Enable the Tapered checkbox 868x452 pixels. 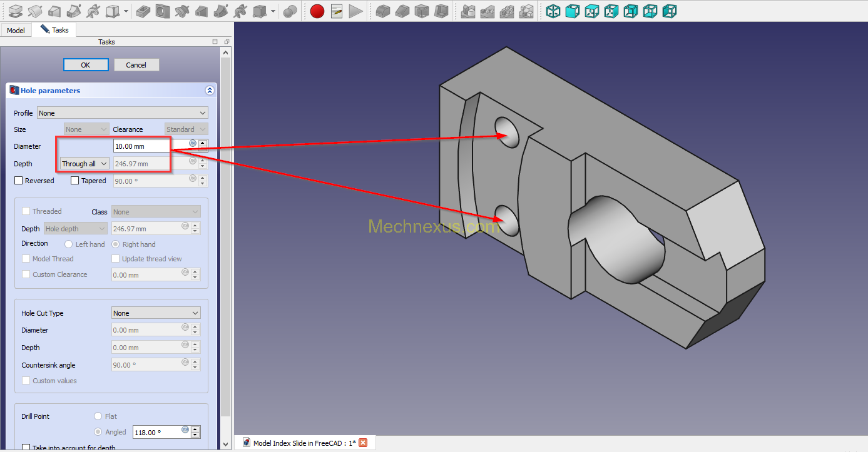pos(75,181)
